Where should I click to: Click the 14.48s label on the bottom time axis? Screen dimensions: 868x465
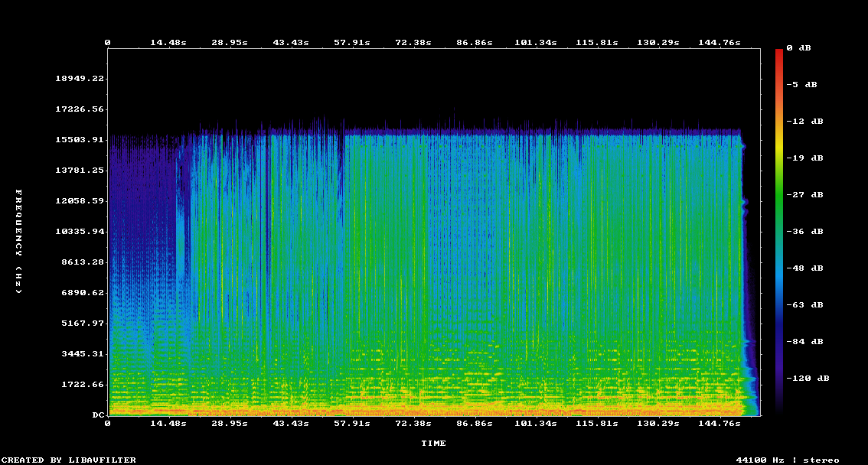click(x=168, y=423)
